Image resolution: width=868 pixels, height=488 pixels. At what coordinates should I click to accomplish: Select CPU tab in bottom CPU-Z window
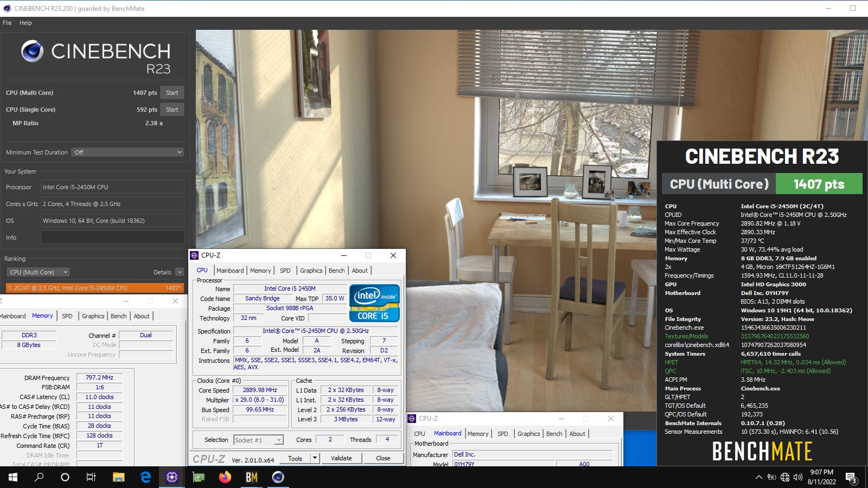tap(420, 434)
